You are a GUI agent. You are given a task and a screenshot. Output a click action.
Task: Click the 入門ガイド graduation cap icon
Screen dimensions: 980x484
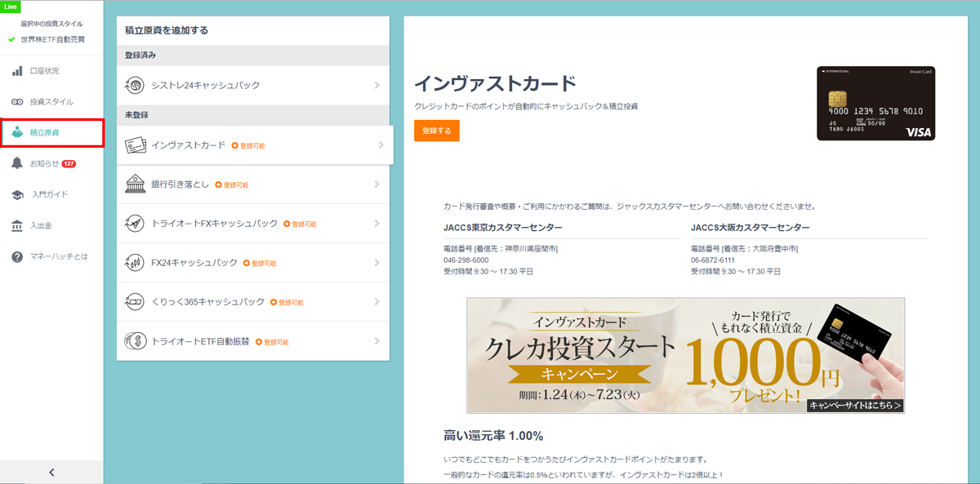coord(17,194)
